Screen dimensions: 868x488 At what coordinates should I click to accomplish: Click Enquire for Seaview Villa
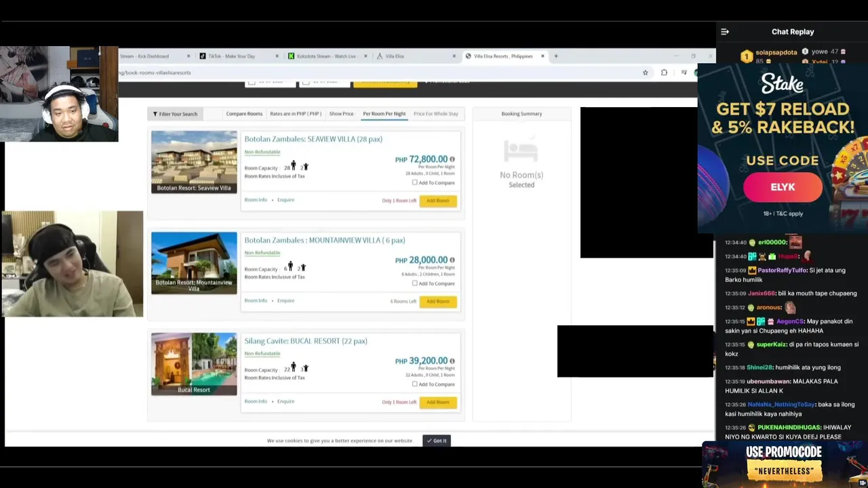click(285, 200)
